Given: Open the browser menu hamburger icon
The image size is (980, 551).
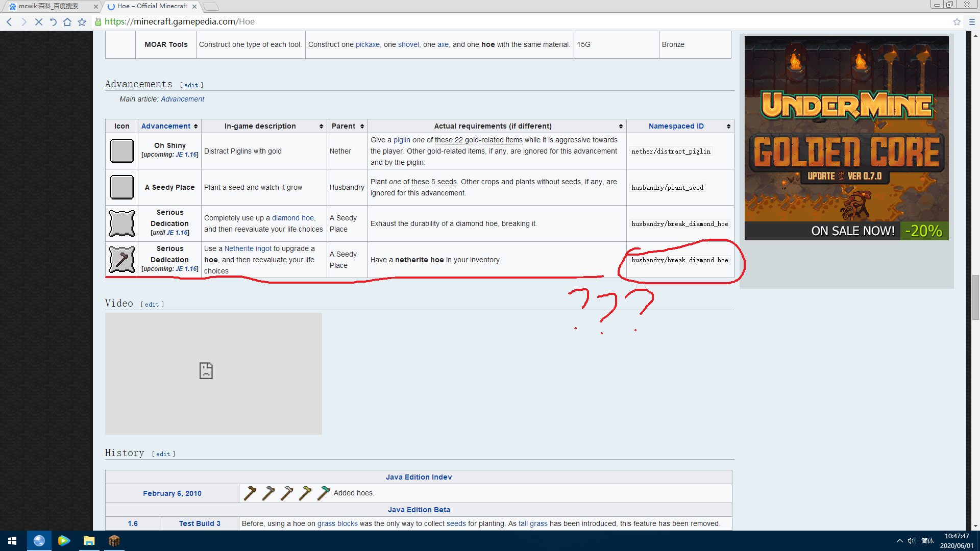Looking at the screenshot, I should coord(972,22).
